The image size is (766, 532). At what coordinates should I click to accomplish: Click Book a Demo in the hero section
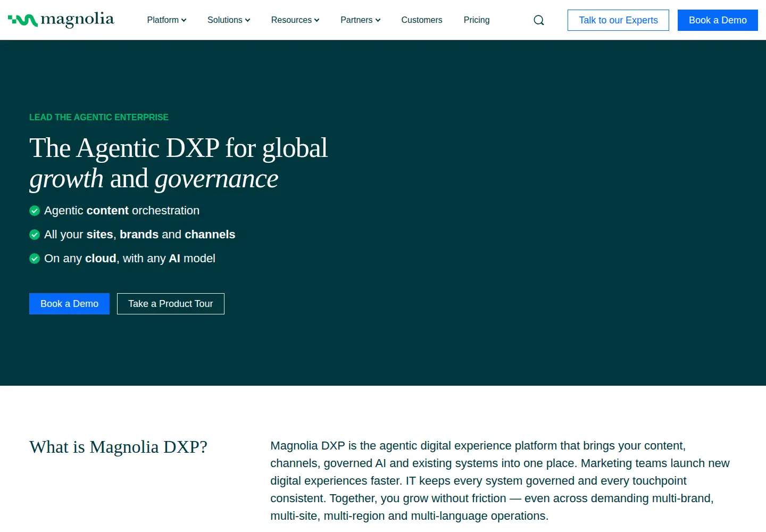[69, 304]
